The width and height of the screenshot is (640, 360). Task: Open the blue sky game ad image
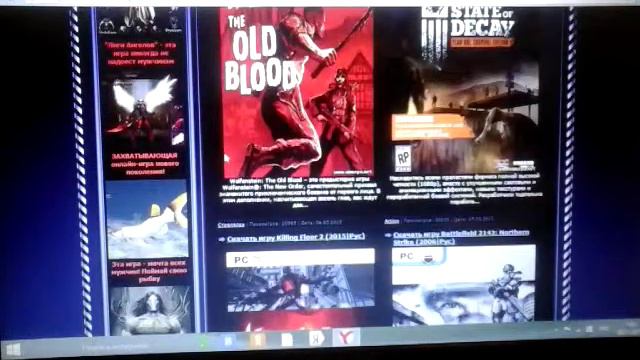(x=147, y=219)
